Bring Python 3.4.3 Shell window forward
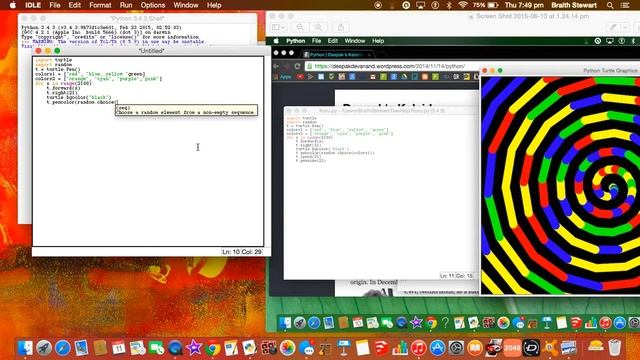Viewport: 640px width, 360px height. coord(137,18)
